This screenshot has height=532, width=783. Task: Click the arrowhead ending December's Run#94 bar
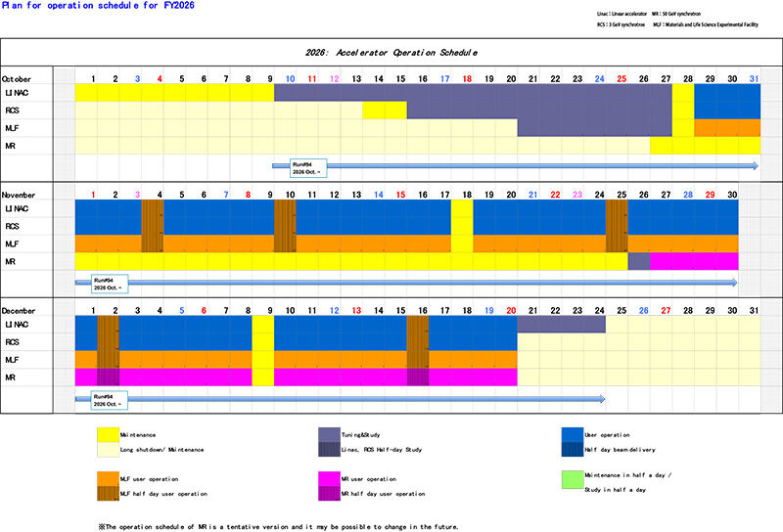(602, 399)
